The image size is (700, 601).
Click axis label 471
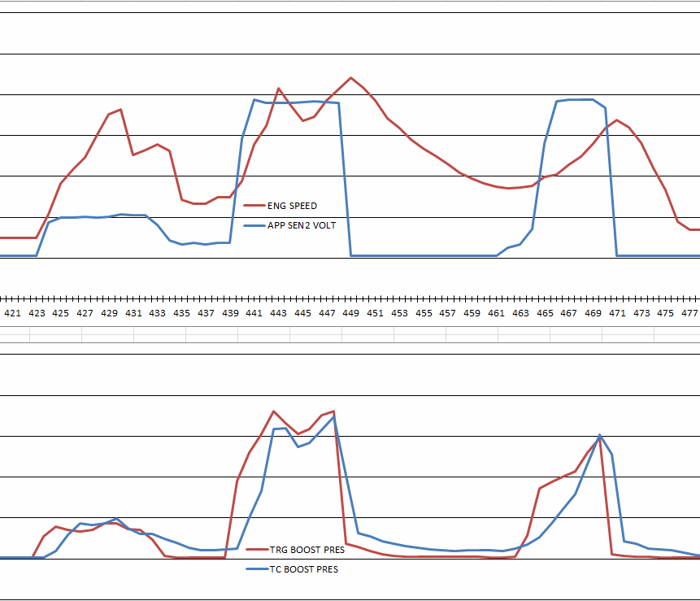tap(617, 313)
